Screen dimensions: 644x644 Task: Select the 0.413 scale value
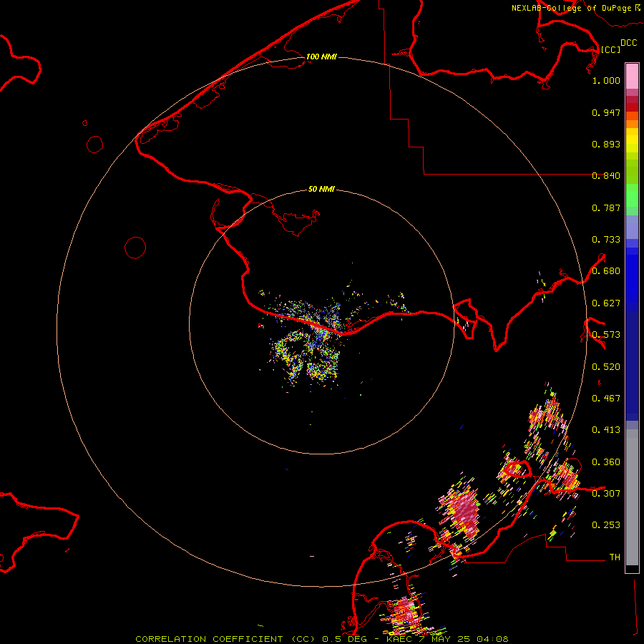click(606, 430)
